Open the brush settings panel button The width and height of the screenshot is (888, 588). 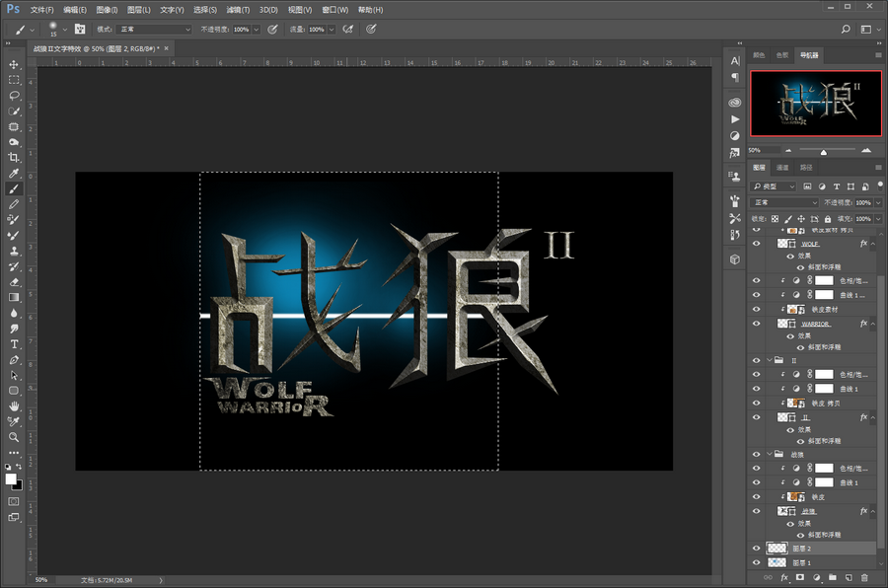click(79, 30)
